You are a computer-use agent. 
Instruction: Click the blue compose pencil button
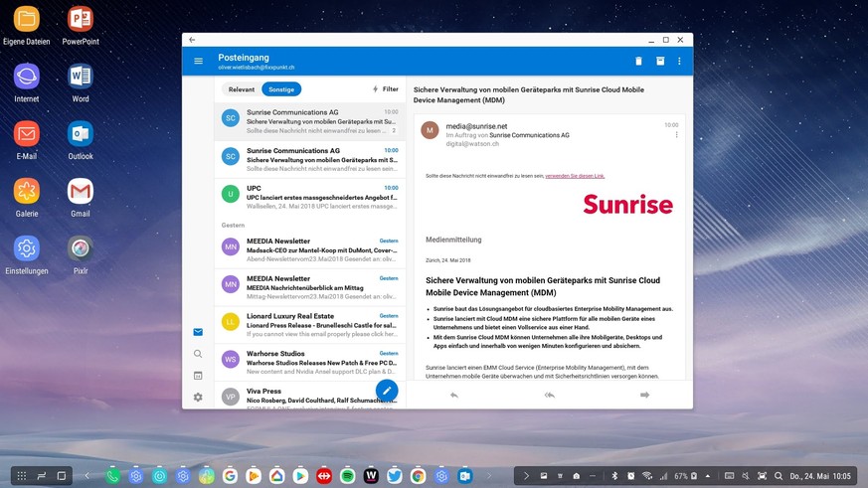(387, 390)
